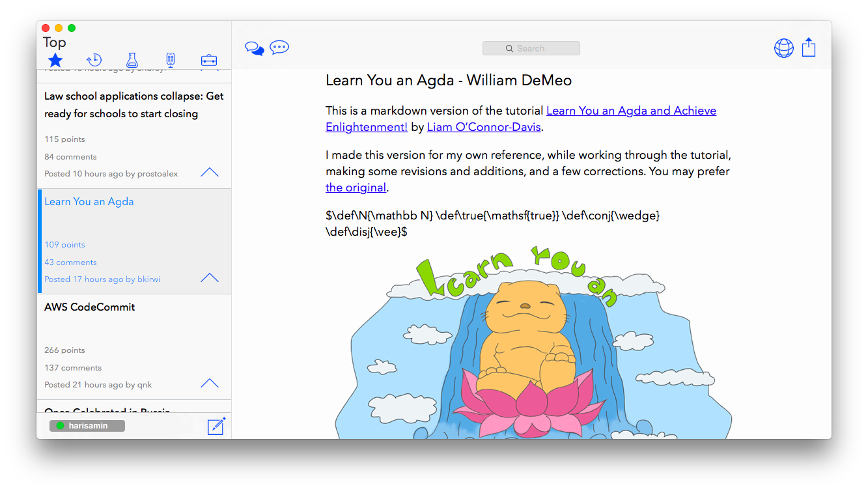This screenshot has width=868, height=491.
Task: Open the share menu icon
Action: pos(808,48)
